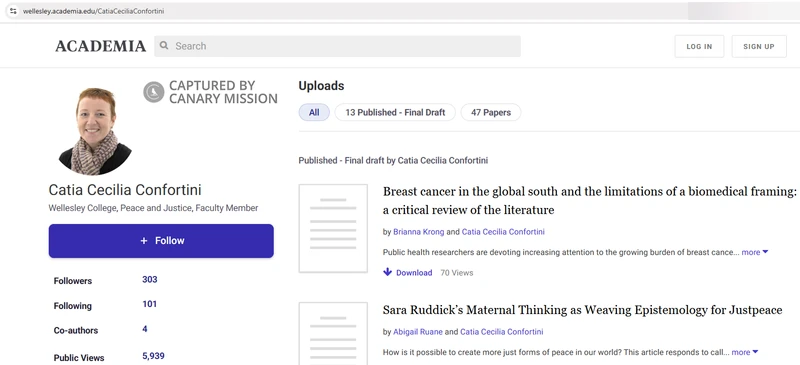Image resolution: width=800 pixels, height=365 pixels.
Task: Open the 4 co-authors count
Action: [x=145, y=329]
